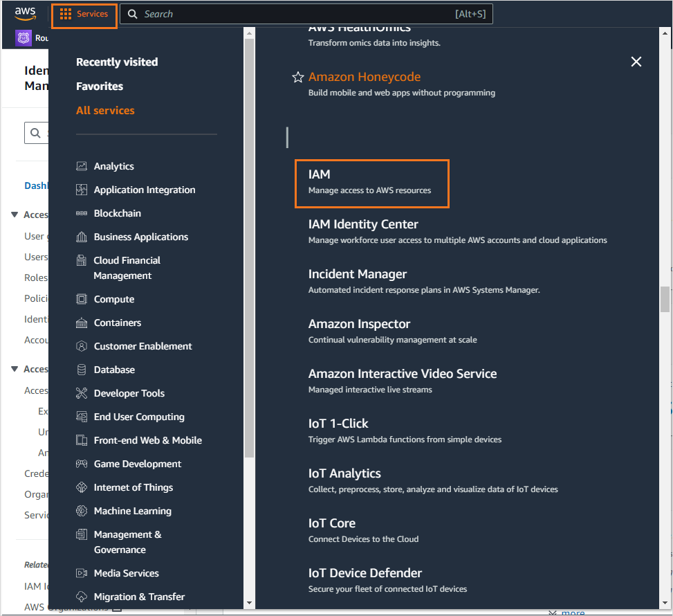Click the Containers category icon
This screenshot has height=616, width=673.
[x=82, y=323]
